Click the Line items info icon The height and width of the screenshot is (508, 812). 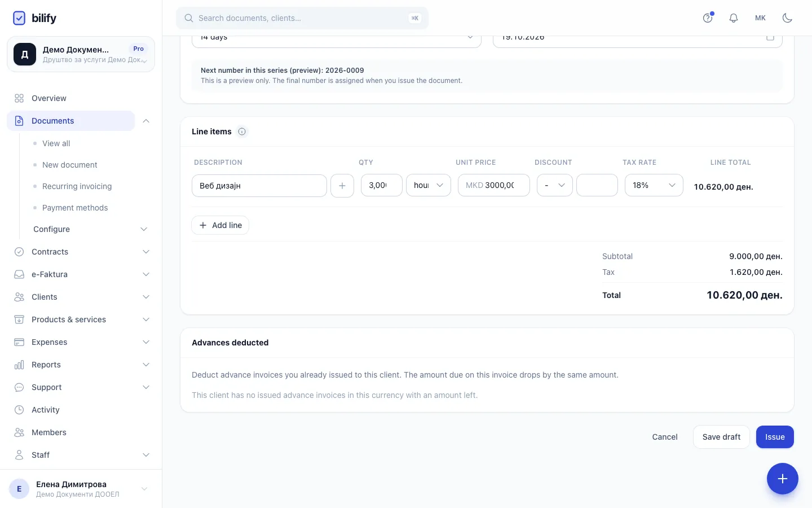pyautogui.click(x=242, y=132)
